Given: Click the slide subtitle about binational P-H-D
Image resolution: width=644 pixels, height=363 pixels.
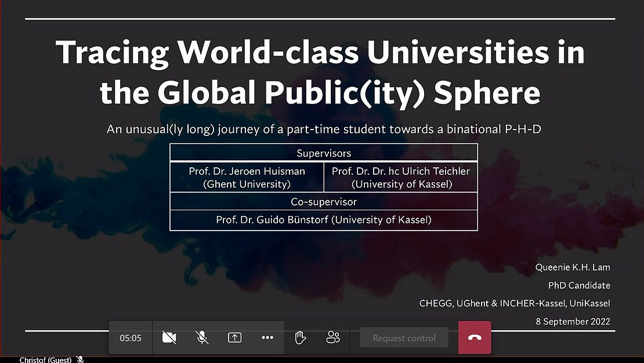Looking at the screenshot, I should tap(323, 129).
